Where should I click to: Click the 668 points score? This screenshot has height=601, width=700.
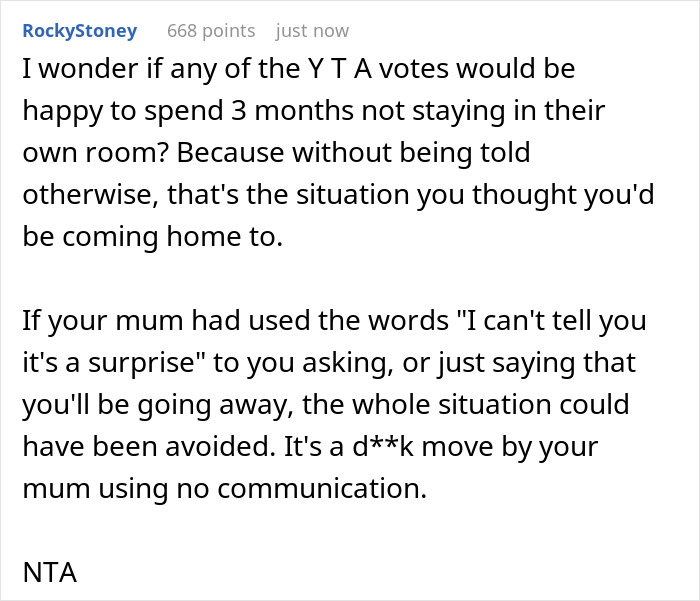(211, 31)
